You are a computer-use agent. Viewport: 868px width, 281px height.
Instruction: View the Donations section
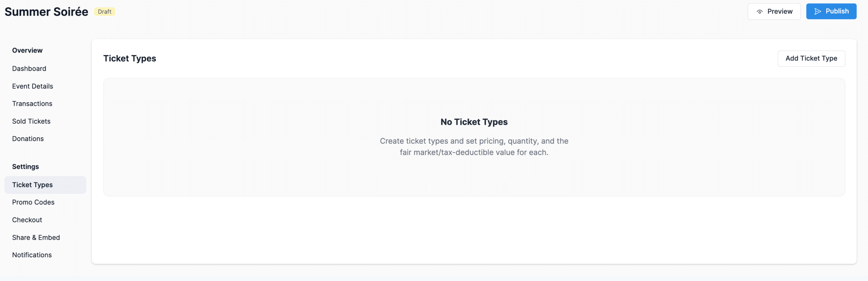[x=27, y=138]
